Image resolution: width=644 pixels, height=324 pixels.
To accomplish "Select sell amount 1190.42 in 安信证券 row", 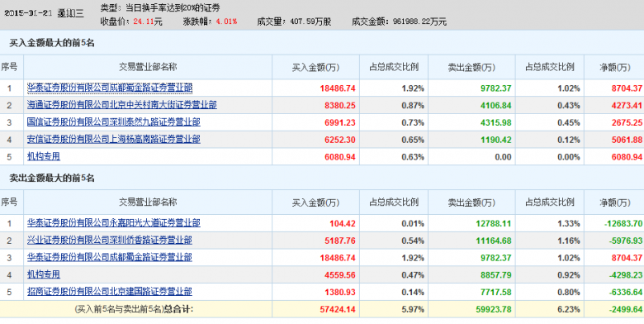I will pos(495,141).
